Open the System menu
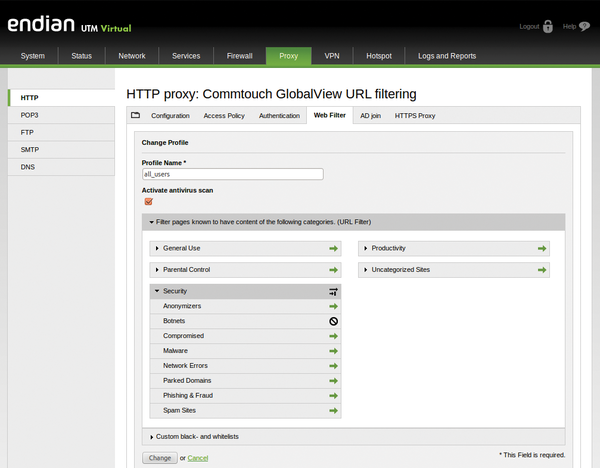600x468 pixels. (x=33, y=56)
